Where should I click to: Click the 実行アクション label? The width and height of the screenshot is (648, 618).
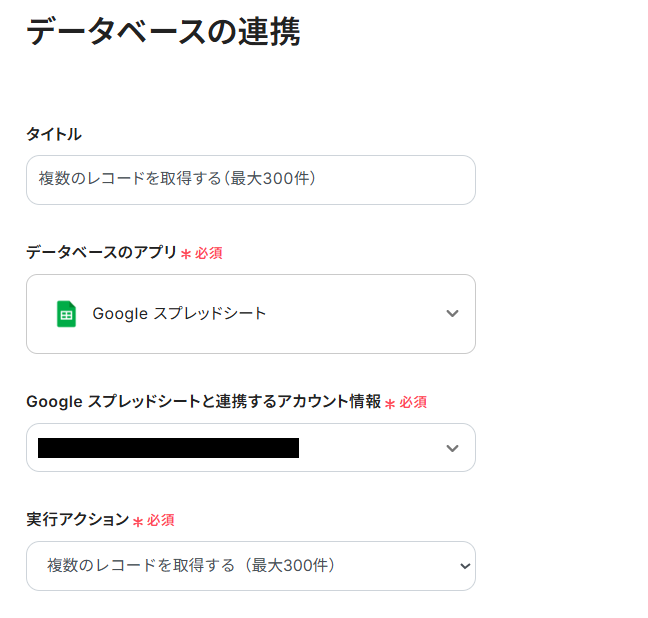click(x=77, y=519)
